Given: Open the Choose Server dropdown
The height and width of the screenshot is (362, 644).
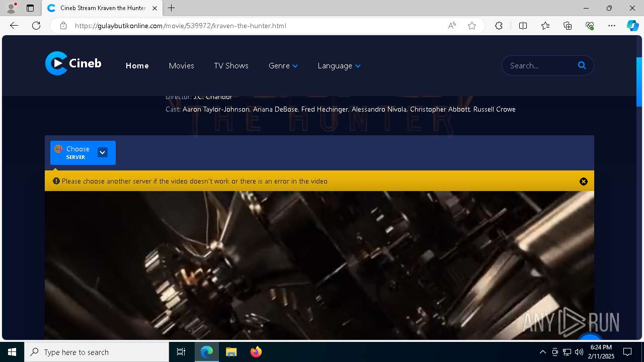Looking at the screenshot, I should pos(83,153).
